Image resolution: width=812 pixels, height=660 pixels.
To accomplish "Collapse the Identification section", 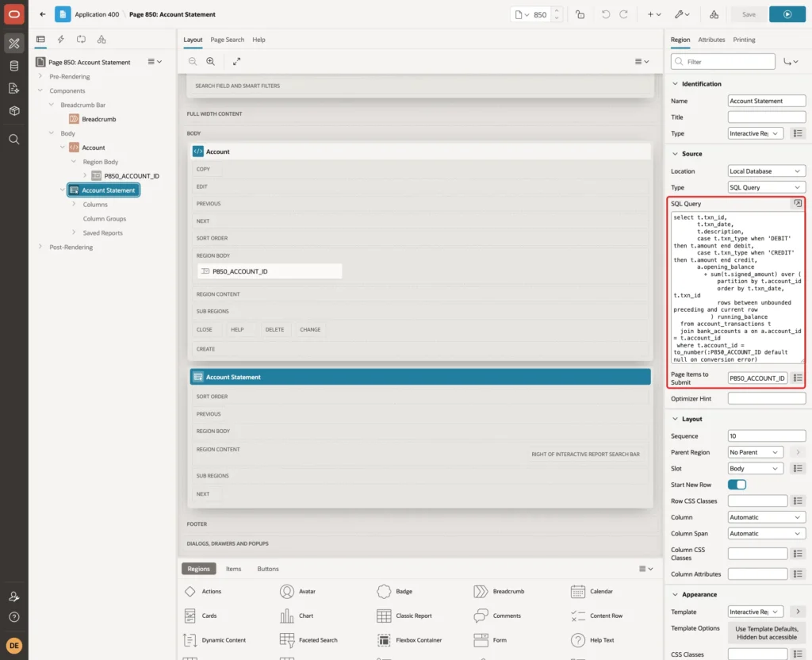I will click(675, 83).
